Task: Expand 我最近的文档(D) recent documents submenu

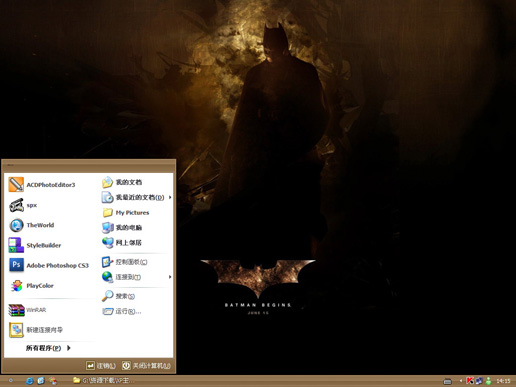Action: click(x=136, y=197)
